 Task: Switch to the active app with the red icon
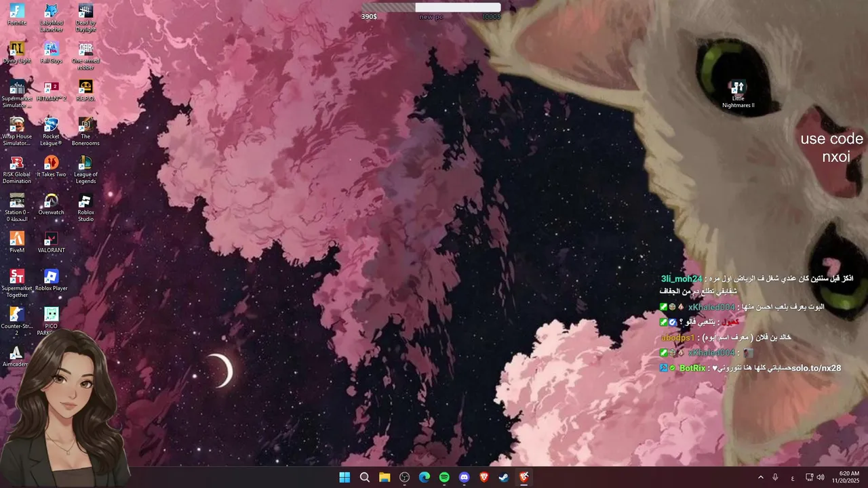coord(524,477)
